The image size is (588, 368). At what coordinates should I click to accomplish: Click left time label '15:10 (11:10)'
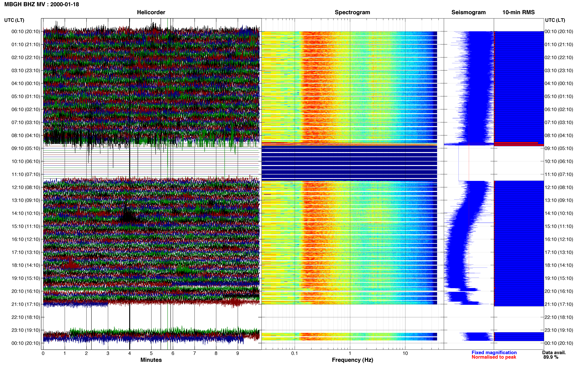tap(26, 226)
